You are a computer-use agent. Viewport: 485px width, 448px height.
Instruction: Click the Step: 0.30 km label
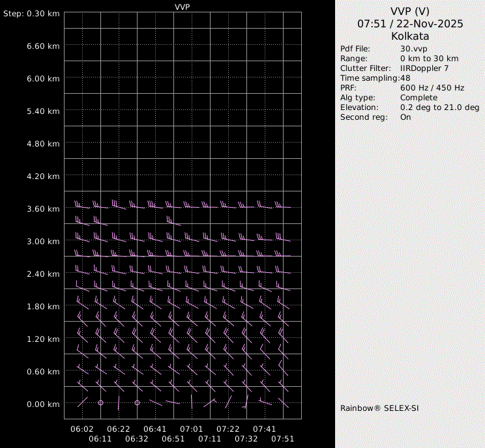(x=31, y=14)
